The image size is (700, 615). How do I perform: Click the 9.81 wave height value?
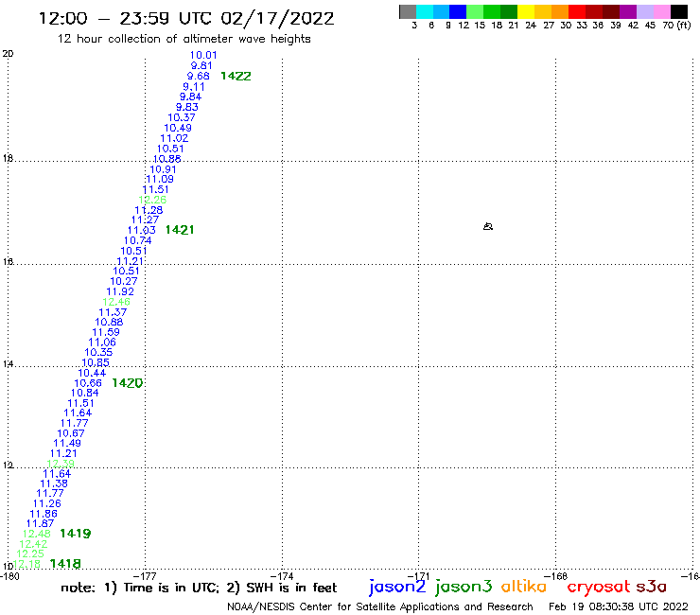201,65
